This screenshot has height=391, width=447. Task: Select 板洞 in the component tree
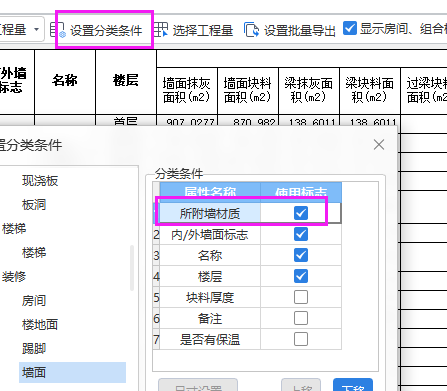coord(34,205)
